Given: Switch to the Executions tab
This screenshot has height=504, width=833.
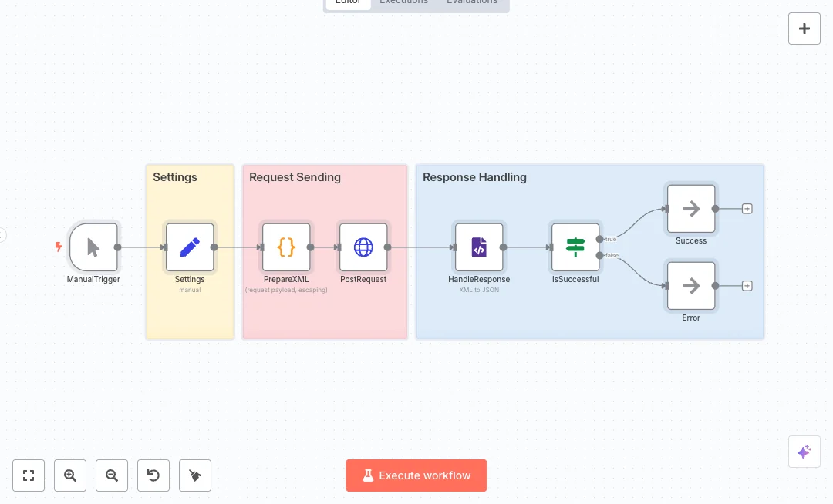Looking at the screenshot, I should click(x=403, y=2).
